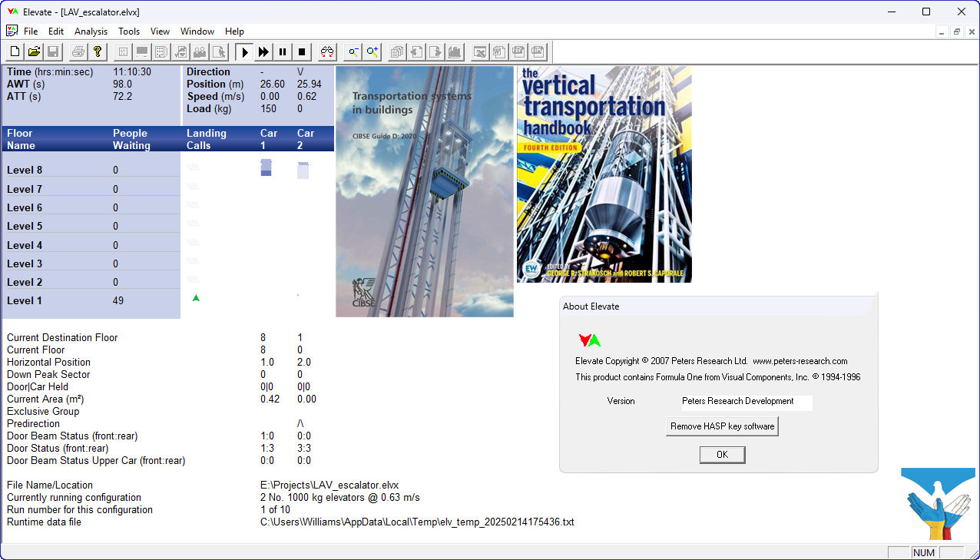Click the dove and hands logo at bottom right
The height and width of the screenshot is (560, 980).
click(939, 504)
